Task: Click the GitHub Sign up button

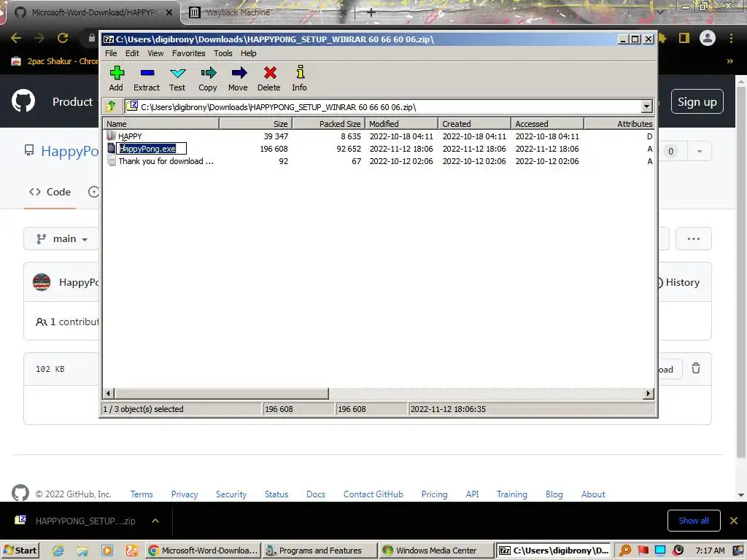Action: point(697,101)
